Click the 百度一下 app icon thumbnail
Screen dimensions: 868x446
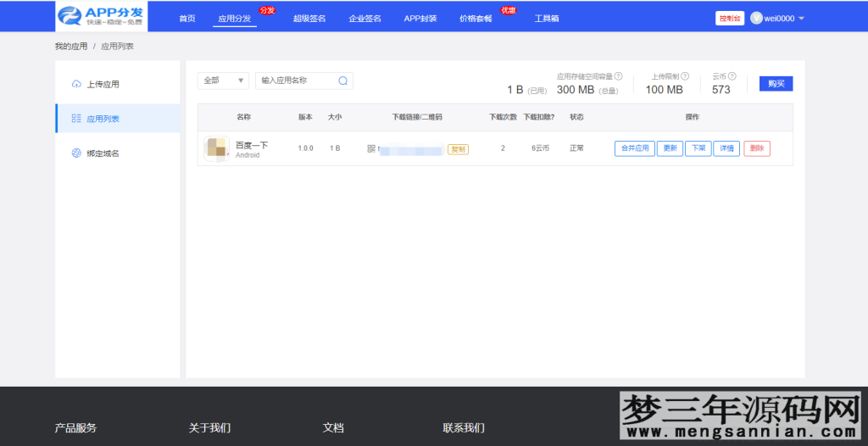216,148
